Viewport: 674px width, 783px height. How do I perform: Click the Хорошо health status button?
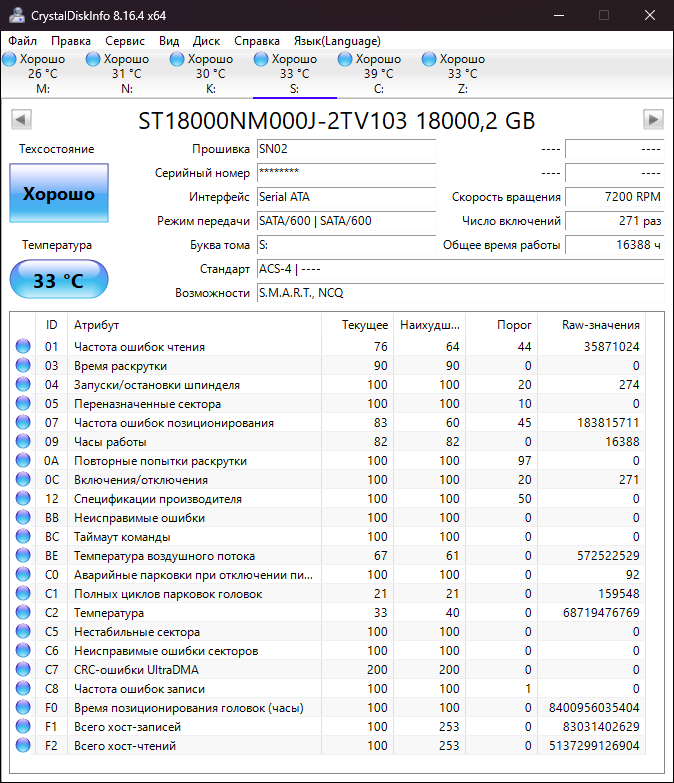(59, 193)
